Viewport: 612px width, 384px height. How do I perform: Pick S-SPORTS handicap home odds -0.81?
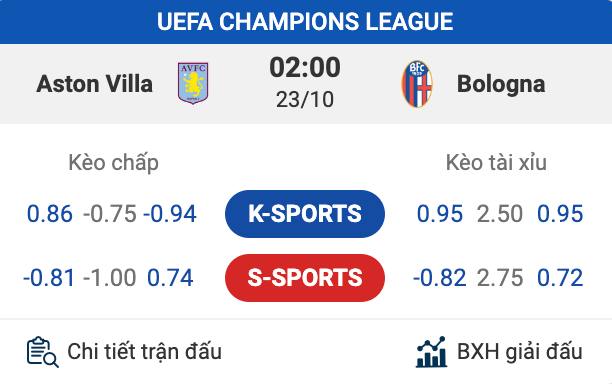pyautogui.click(x=49, y=278)
